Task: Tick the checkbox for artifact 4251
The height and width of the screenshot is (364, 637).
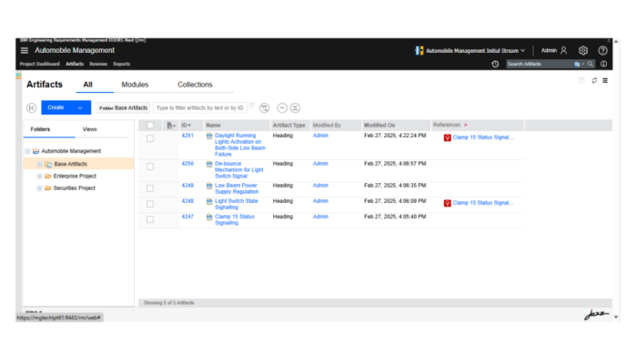Action: 150,138
